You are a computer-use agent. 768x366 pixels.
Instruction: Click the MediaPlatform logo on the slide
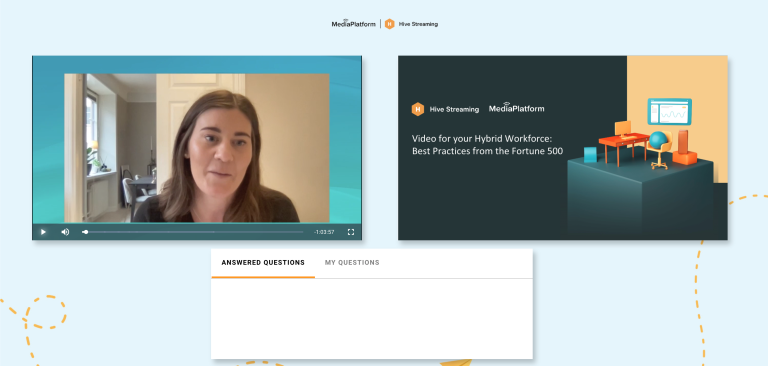516,108
